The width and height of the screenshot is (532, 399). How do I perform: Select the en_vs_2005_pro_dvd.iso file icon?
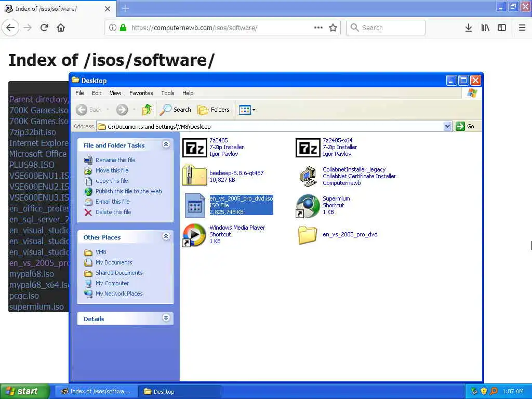[195, 205]
